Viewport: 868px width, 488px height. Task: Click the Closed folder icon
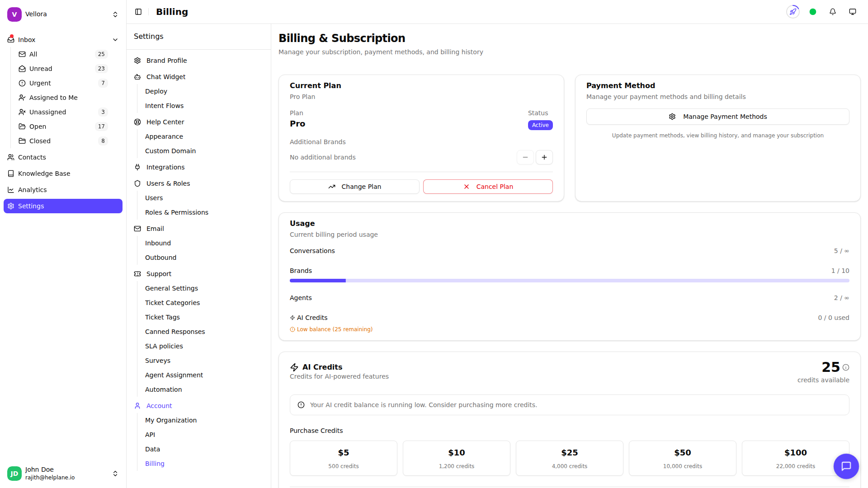pyautogui.click(x=22, y=141)
